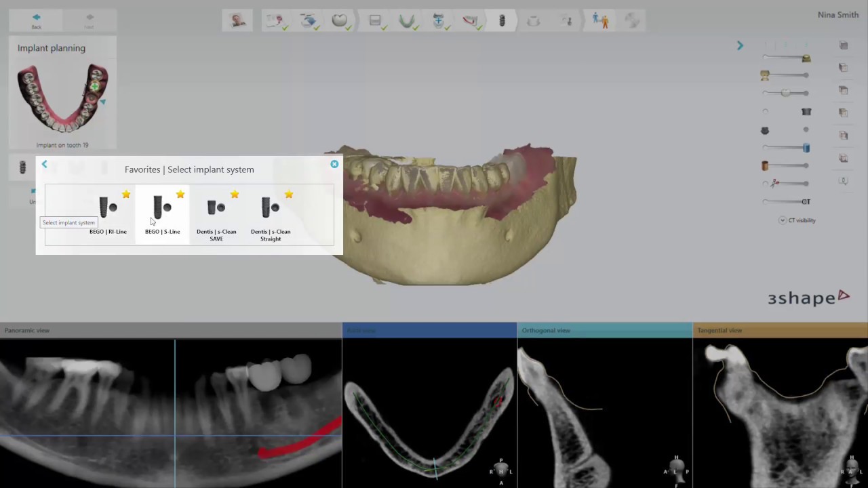Open the panoramic curve arch workflow step
Viewport: 868px width, 488px height.
tap(407, 21)
